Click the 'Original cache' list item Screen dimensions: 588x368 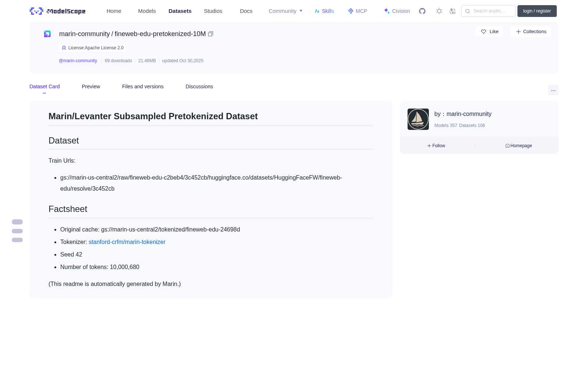point(150,230)
